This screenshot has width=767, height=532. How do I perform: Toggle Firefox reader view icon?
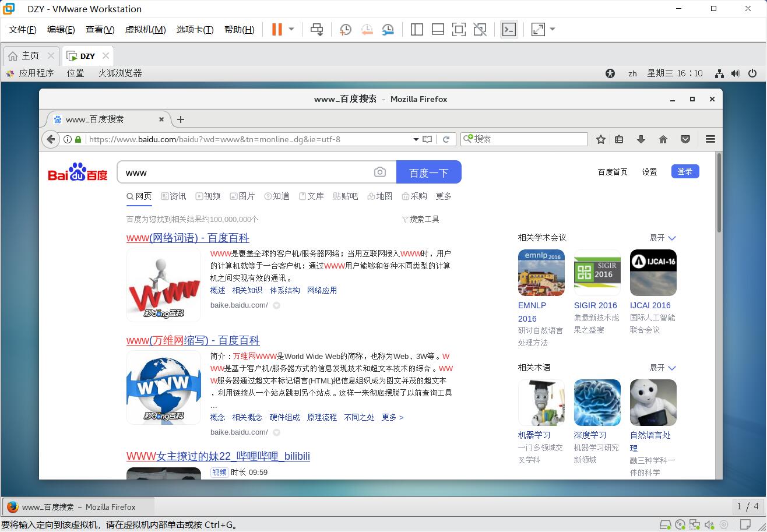(x=427, y=139)
